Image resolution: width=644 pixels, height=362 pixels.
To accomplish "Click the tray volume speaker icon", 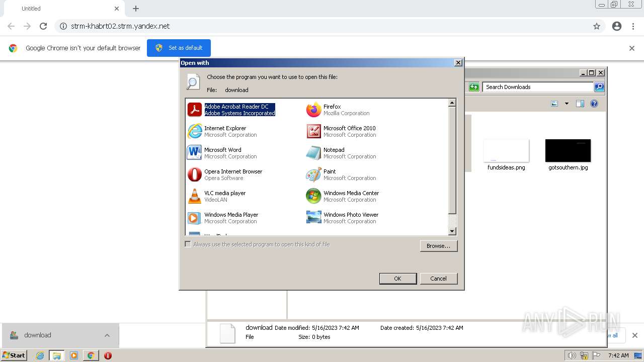I will coord(572,355).
